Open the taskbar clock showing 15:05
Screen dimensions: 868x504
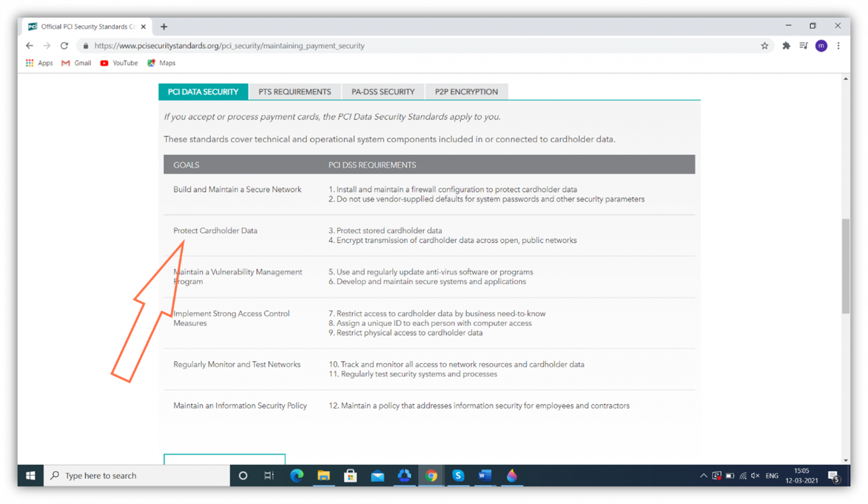801,476
